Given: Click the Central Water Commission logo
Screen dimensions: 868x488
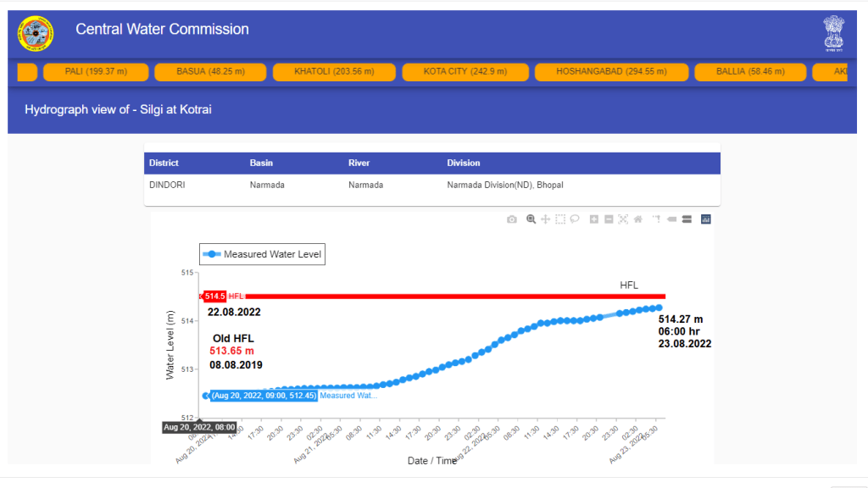Looking at the screenshot, I should [36, 34].
